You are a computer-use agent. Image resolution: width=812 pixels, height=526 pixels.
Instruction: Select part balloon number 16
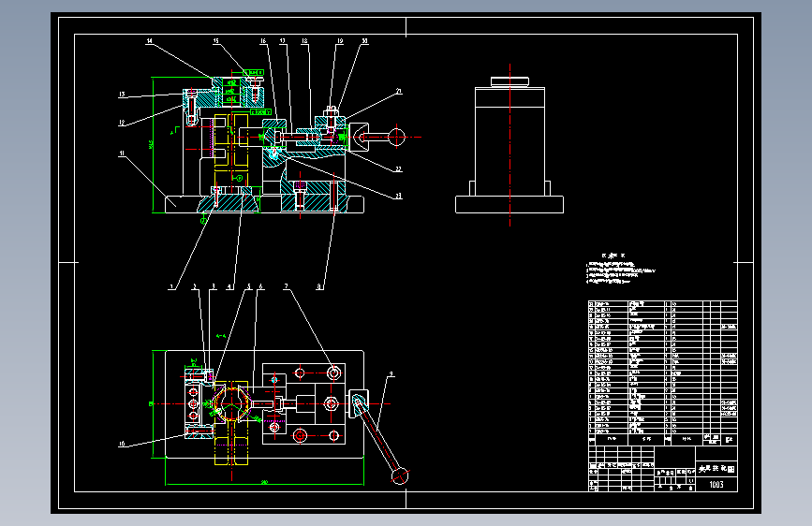click(263, 41)
